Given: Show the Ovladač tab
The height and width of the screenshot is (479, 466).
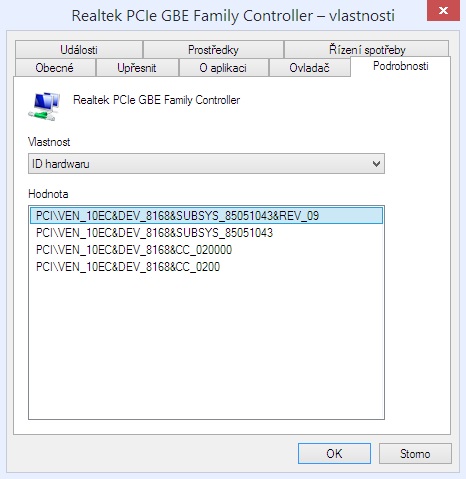Looking at the screenshot, I should [x=309, y=68].
